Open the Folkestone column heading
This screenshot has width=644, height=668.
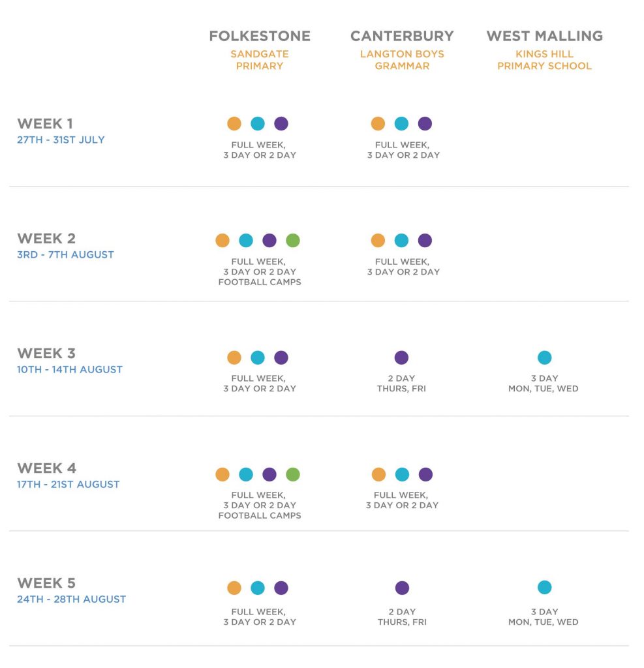pos(260,37)
